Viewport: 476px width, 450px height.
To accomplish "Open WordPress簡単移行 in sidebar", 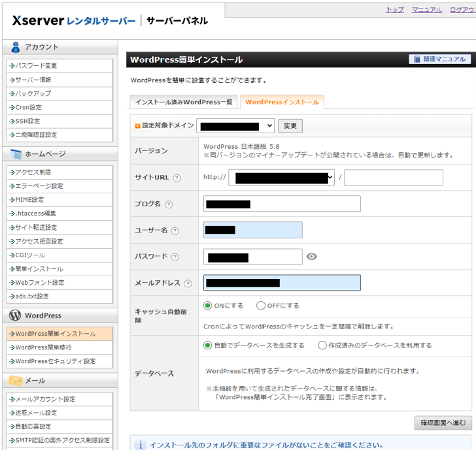I will [x=59, y=347].
